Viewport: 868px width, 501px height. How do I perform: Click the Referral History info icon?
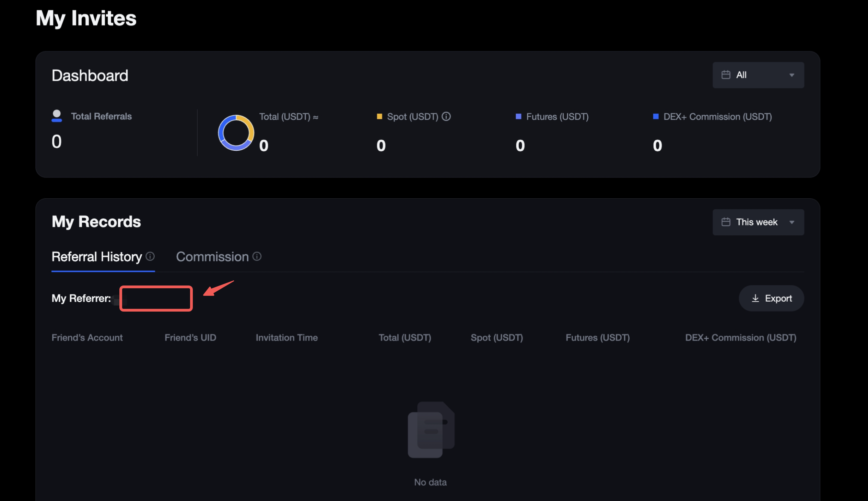(x=150, y=256)
